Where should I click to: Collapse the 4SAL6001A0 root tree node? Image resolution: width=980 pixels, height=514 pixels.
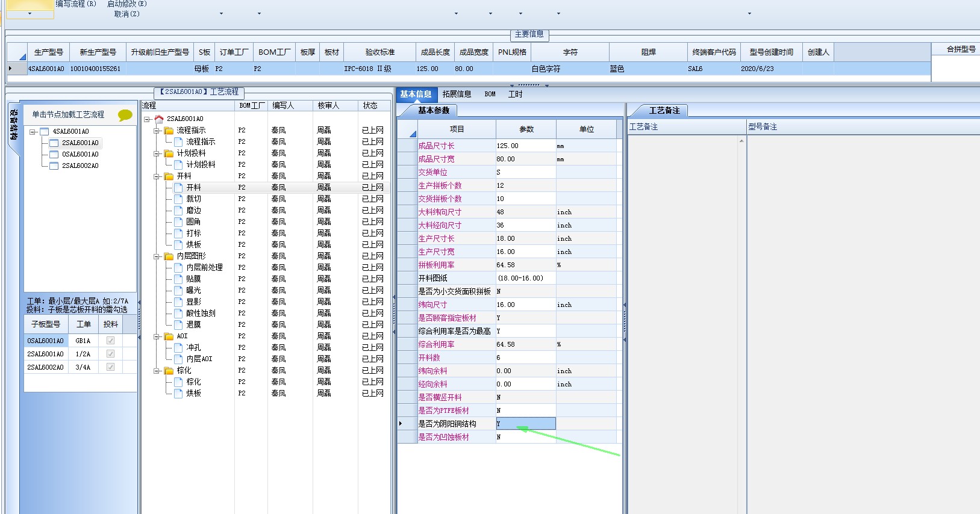click(x=33, y=132)
